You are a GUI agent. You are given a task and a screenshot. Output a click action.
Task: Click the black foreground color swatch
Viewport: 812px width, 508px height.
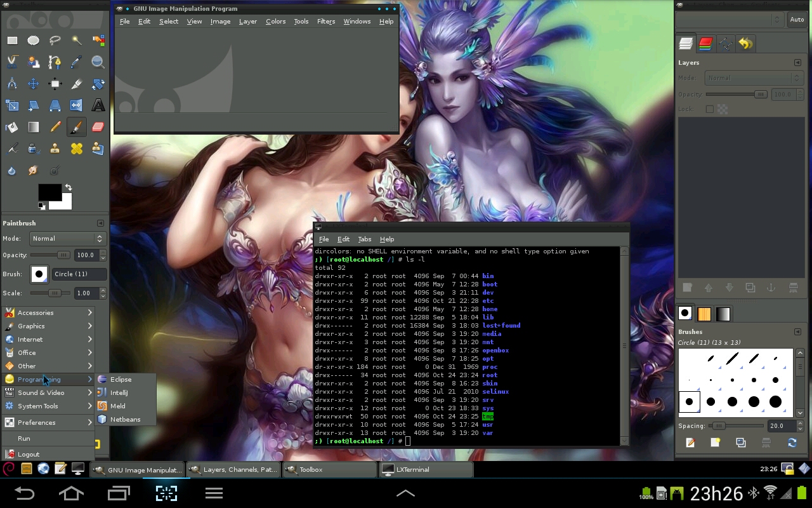tap(49, 192)
